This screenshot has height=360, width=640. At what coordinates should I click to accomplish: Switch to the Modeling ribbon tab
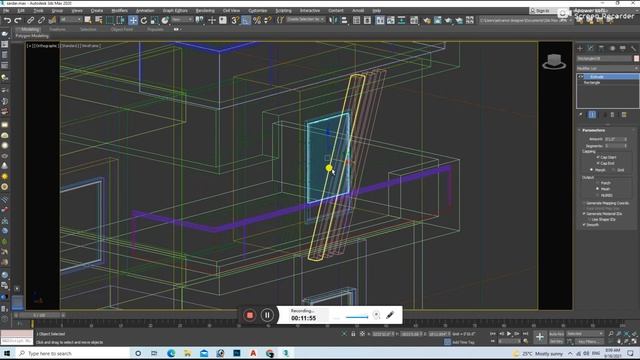30,29
